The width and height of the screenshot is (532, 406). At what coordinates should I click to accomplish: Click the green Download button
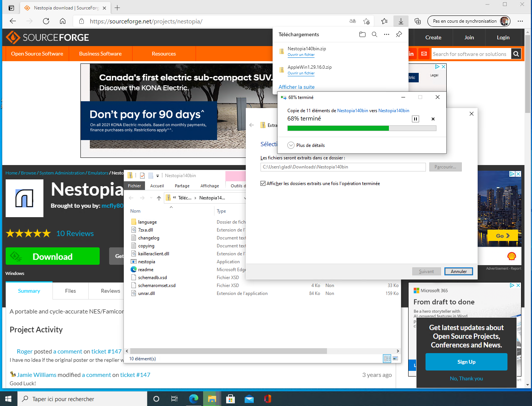pos(52,256)
